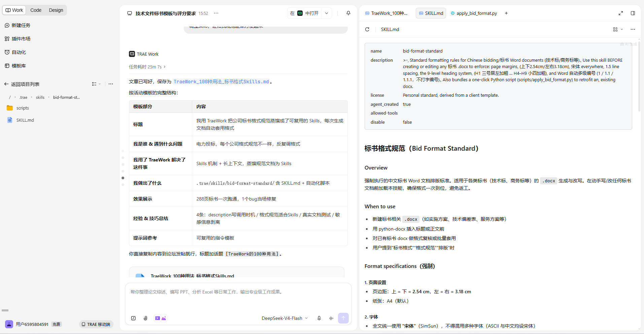Create a new task via 新建任务
This screenshot has width=644, height=334.
tap(18, 25)
